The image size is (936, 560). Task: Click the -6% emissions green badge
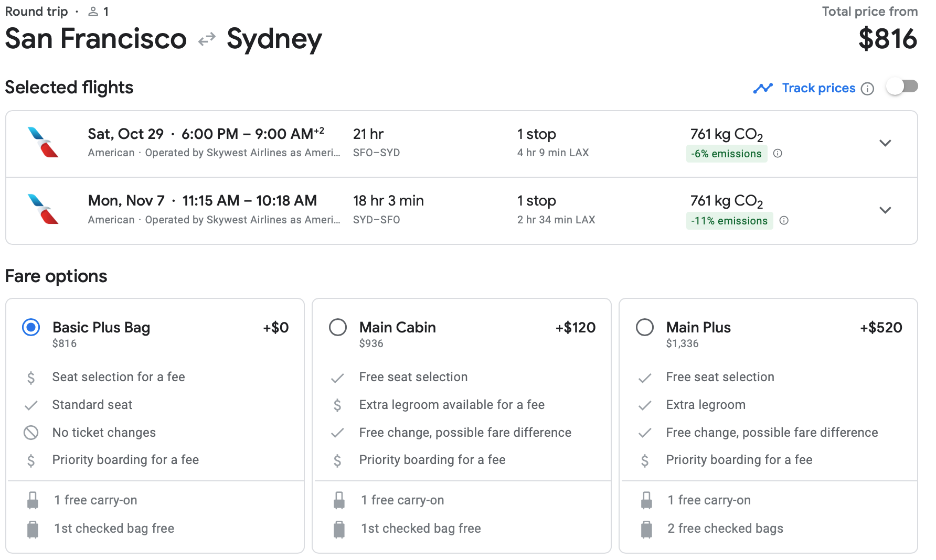[x=726, y=154]
